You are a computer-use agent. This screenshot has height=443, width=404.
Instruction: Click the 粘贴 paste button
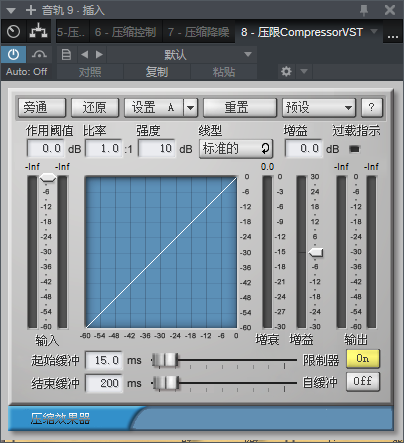pos(224,72)
